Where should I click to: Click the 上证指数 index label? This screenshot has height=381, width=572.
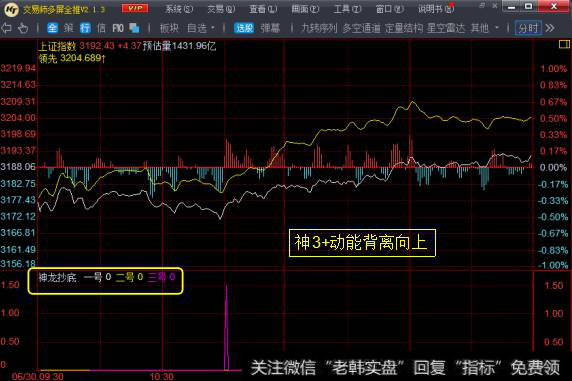pos(57,46)
